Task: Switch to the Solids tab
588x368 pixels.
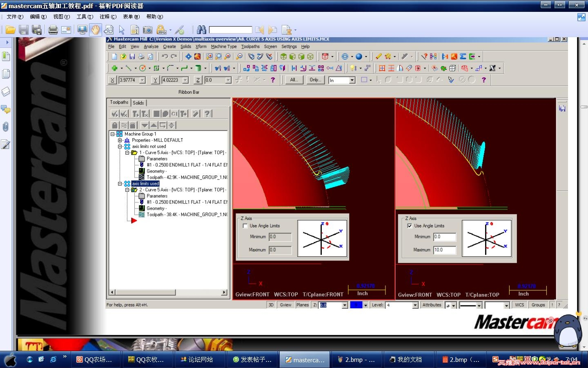Action: tap(138, 103)
